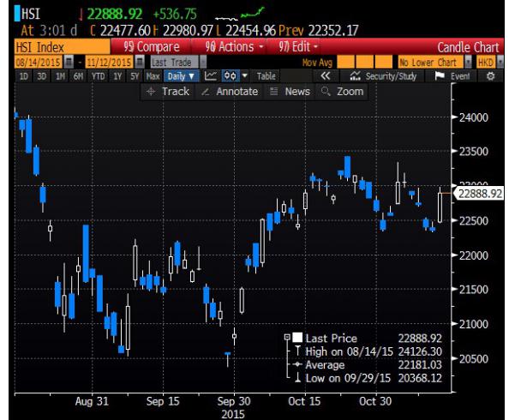515x420 pixels.
Task: Collapse the legend box toggle
Action: 287,337
